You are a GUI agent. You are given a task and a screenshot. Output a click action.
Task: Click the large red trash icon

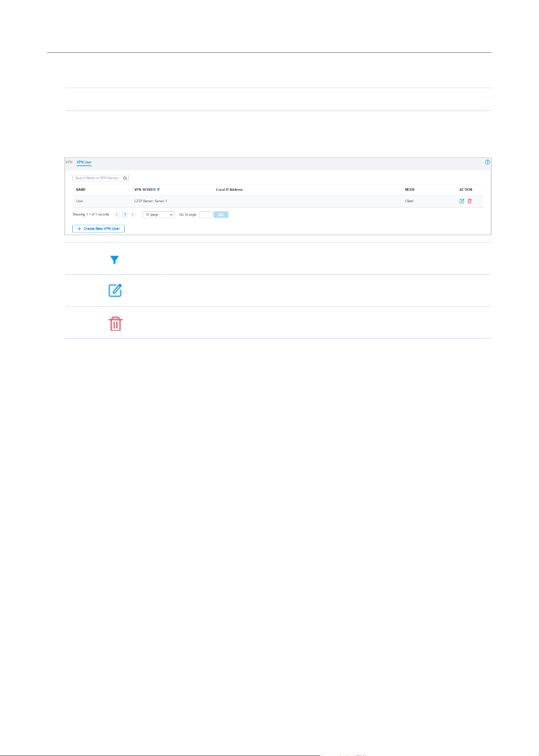click(x=115, y=324)
